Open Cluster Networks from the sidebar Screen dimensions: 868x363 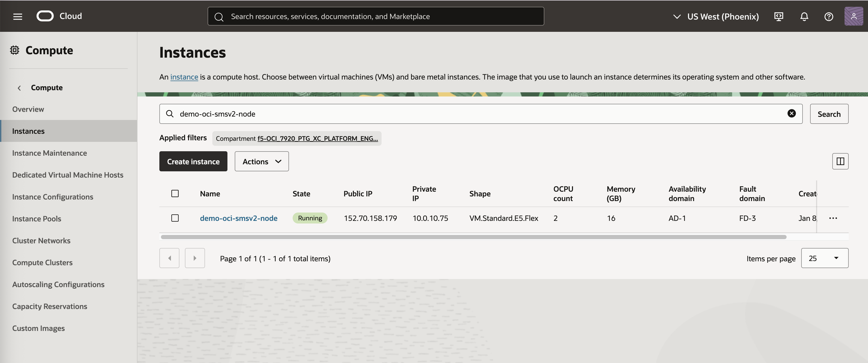pos(41,240)
